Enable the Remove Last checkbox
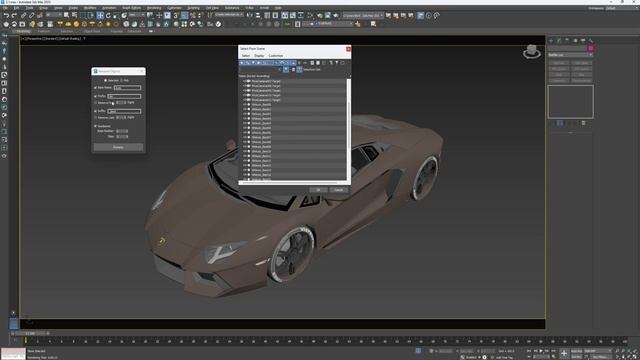The image size is (640, 360). pos(96,118)
